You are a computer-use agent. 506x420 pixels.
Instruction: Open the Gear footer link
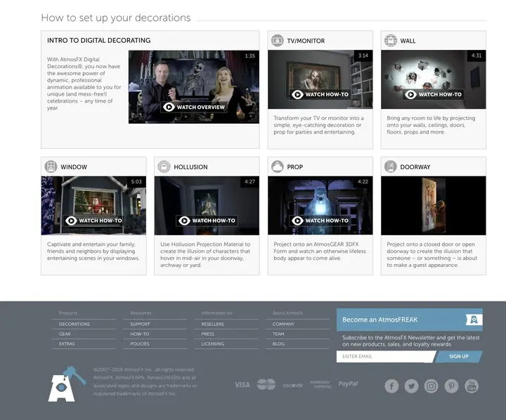click(65, 334)
